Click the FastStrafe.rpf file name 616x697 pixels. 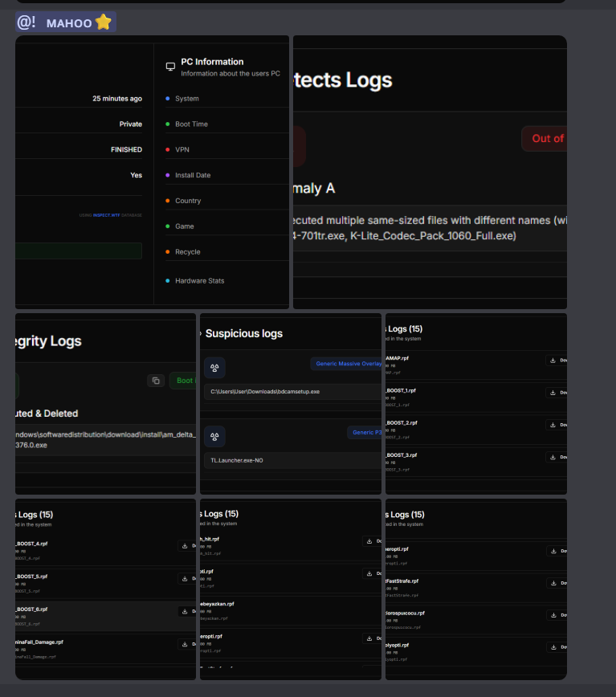(x=402, y=581)
